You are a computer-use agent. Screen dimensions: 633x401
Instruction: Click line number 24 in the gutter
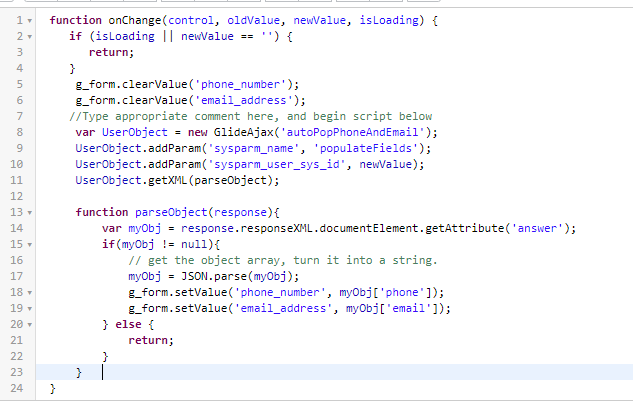click(16, 388)
